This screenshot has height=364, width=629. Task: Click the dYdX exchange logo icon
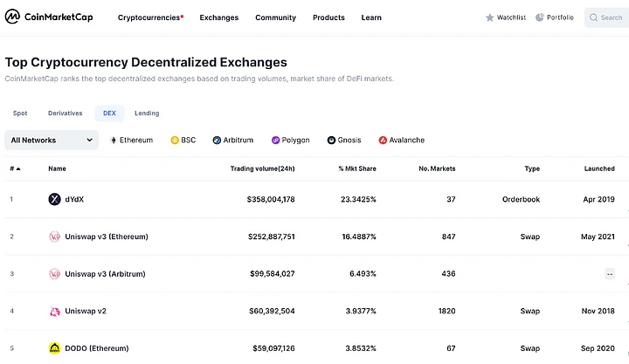pyautogui.click(x=54, y=199)
